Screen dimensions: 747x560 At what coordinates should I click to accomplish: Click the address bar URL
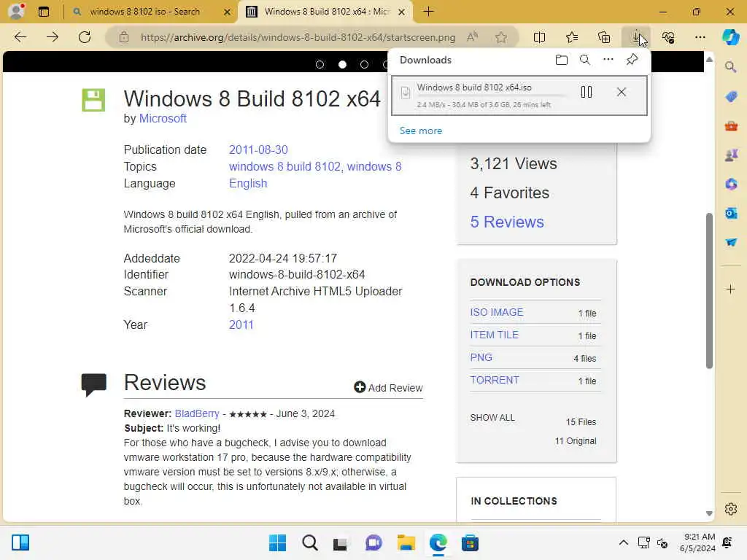click(x=298, y=37)
